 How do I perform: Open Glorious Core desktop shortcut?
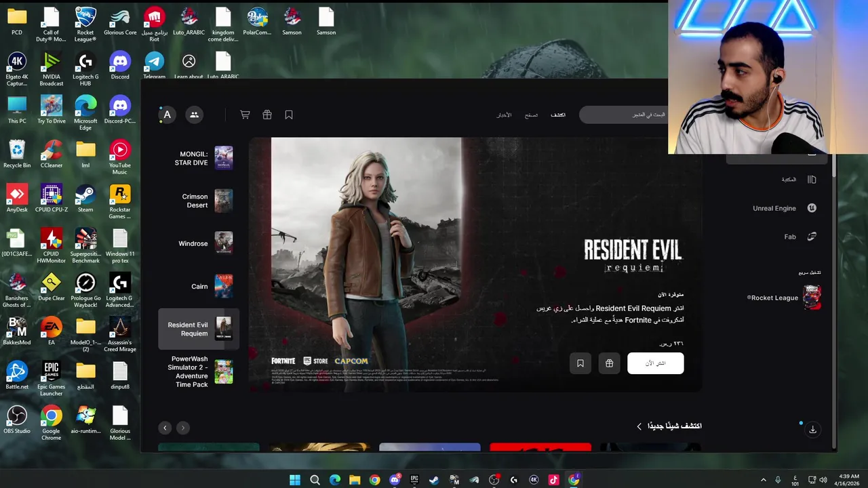point(120,22)
